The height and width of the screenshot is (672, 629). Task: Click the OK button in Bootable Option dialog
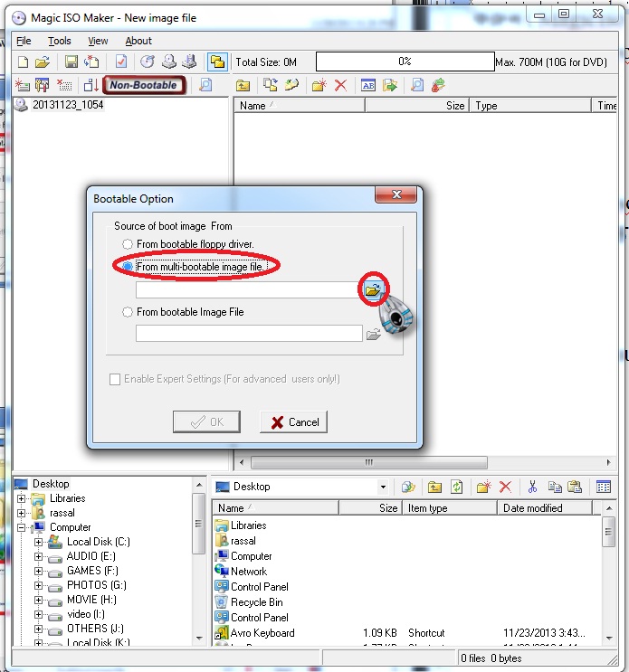pos(206,422)
